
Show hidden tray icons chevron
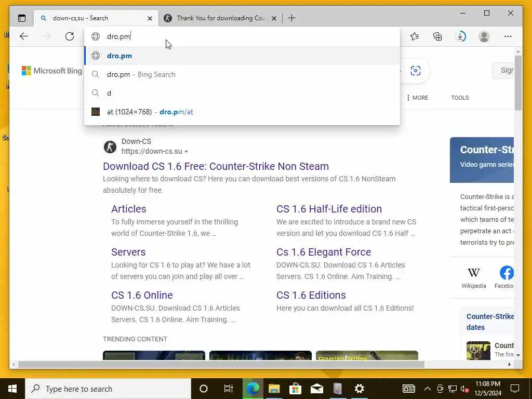coord(428,389)
